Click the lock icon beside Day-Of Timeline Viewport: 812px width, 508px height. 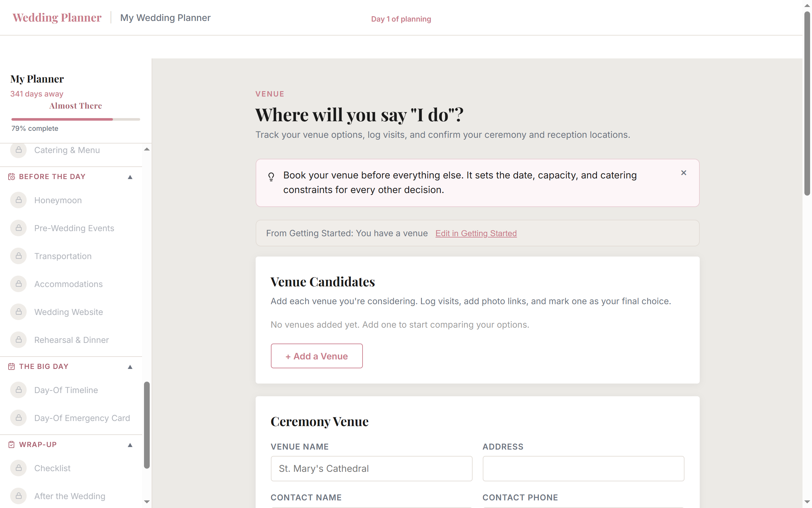(x=18, y=390)
